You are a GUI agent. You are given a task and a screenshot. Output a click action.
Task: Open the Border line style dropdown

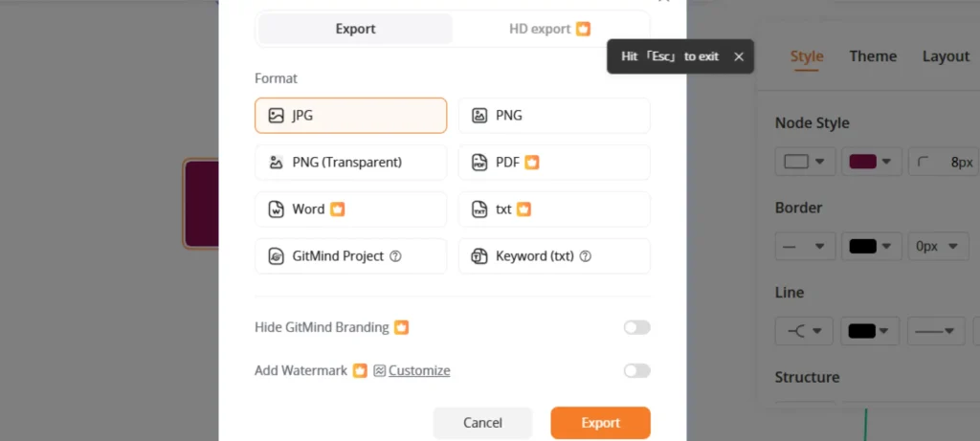pos(805,246)
